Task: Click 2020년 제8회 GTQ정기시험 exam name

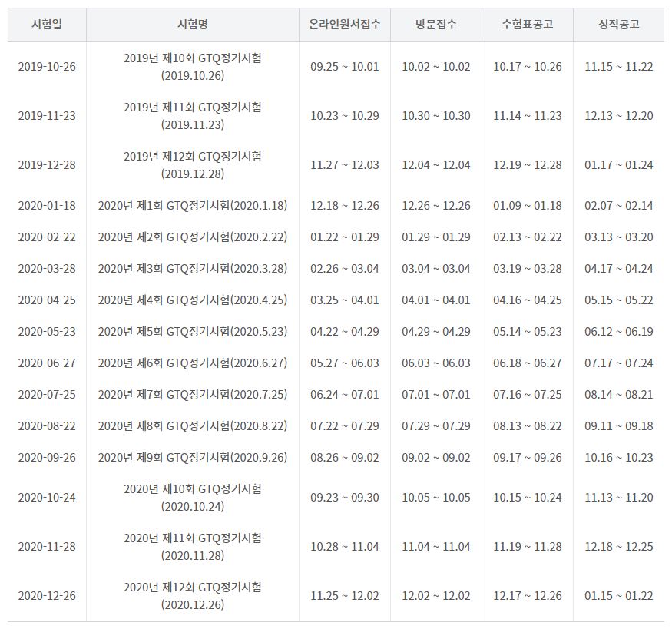Action: click(x=193, y=426)
